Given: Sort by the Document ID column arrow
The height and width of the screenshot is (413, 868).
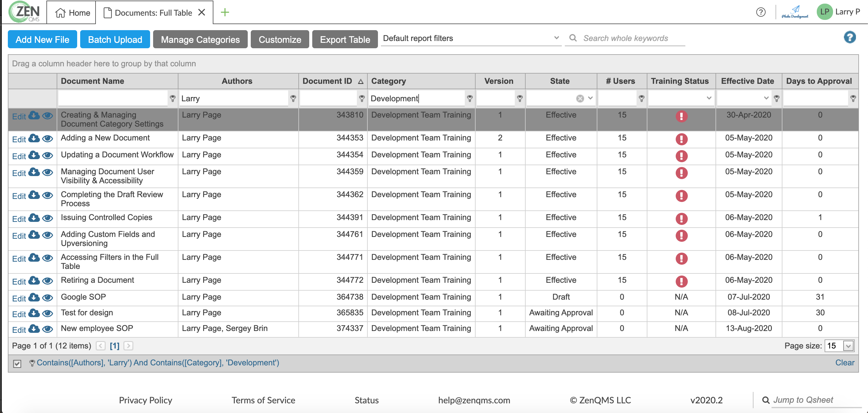Looking at the screenshot, I should (x=360, y=81).
